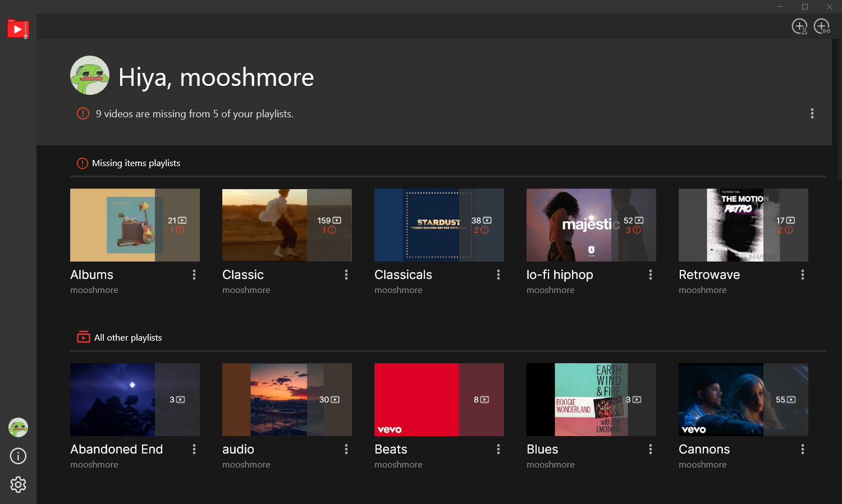
Task: Click the Abandoned End playlist title
Action: coord(116,449)
